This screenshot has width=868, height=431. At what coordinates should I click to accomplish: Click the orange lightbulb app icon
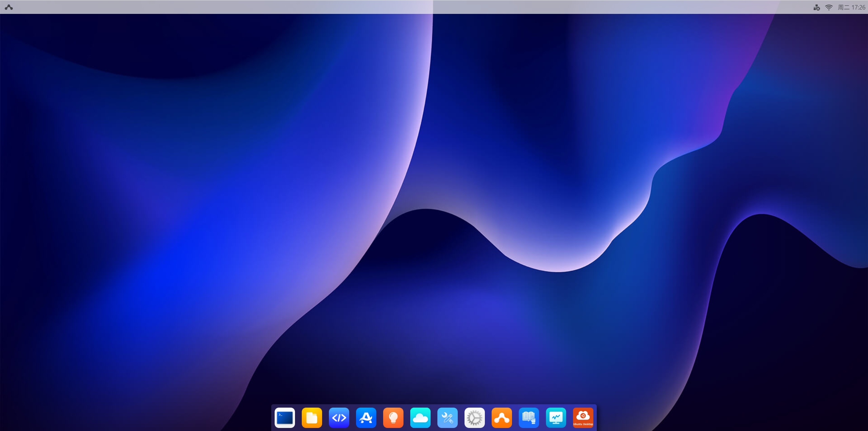(x=393, y=417)
